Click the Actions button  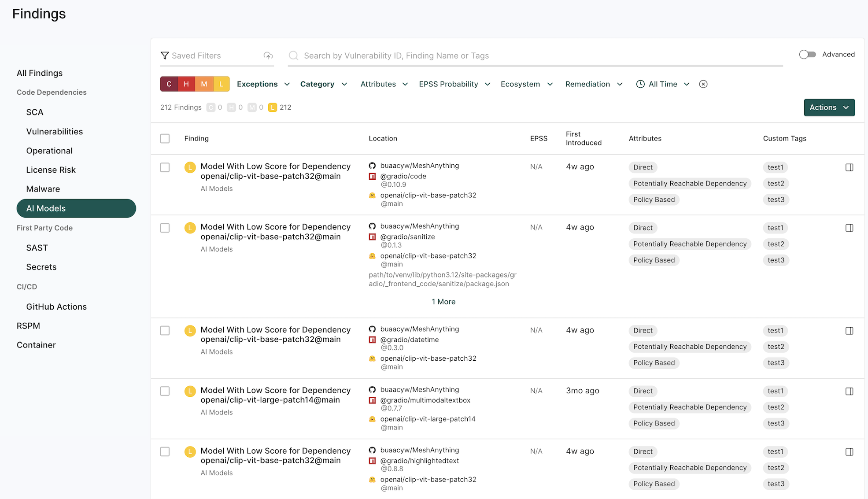pyautogui.click(x=829, y=107)
